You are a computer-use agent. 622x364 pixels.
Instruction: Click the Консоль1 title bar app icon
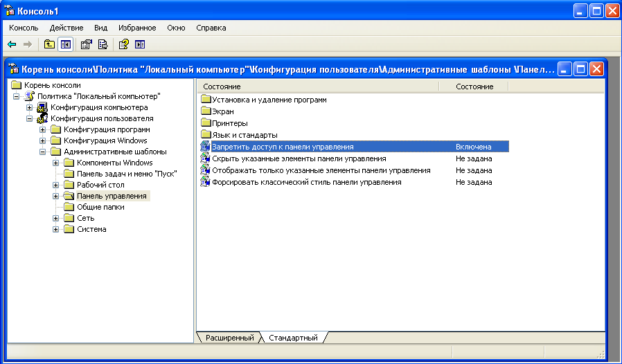click(x=10, y=10)
